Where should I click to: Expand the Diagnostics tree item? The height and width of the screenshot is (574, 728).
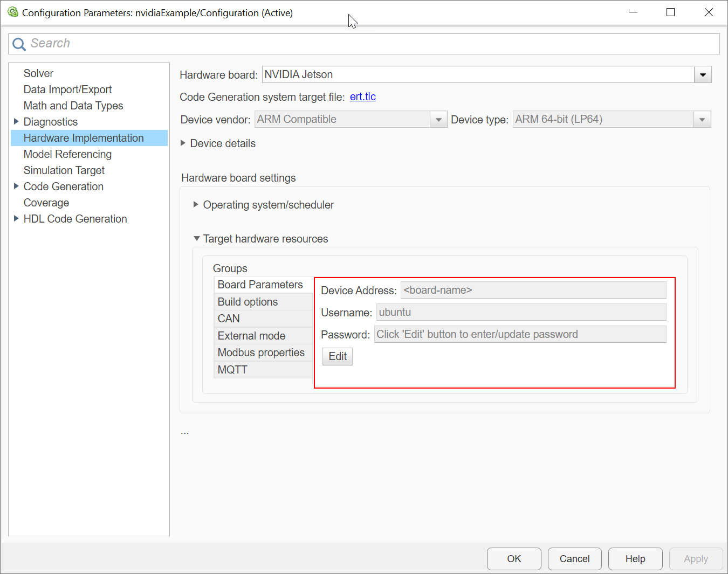coord(16,122)
